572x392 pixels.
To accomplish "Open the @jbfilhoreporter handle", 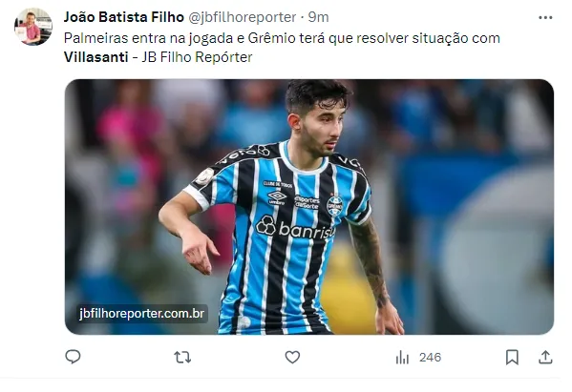I will 242,17.
